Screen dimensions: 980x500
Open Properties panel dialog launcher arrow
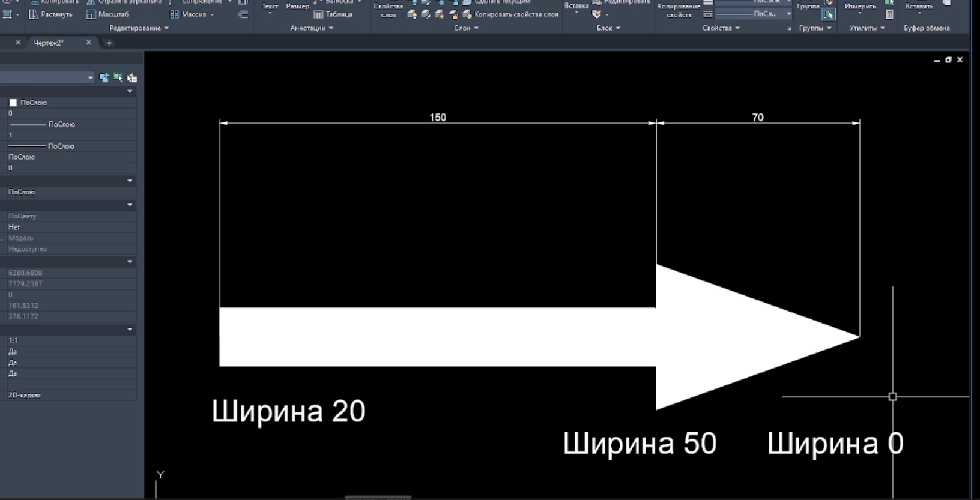coord(789,28)
